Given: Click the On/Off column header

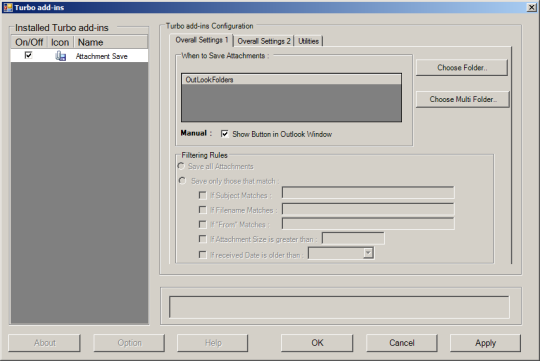Looking at the screenshot, I should pyautogui.click(x=29, y=42).
